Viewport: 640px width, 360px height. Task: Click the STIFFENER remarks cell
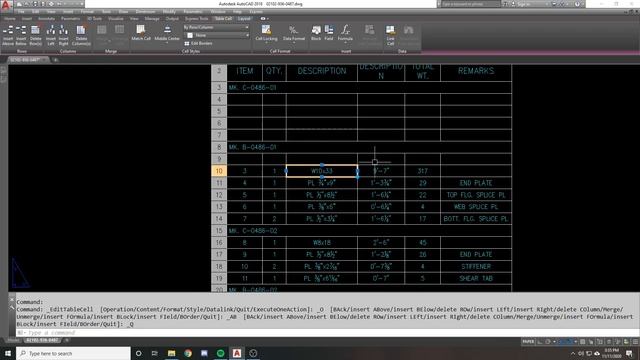tap(476, 267)
